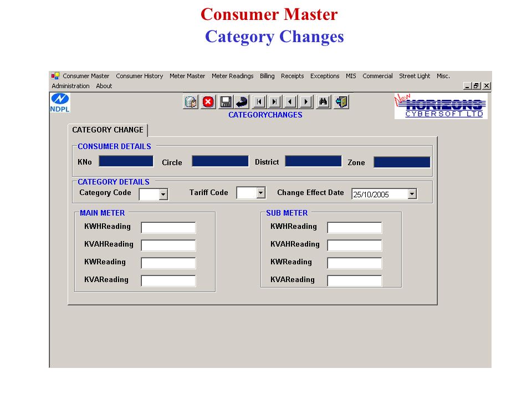
Task: Click the Zone field
Action: pyautogui.click(x=402, y=162)
